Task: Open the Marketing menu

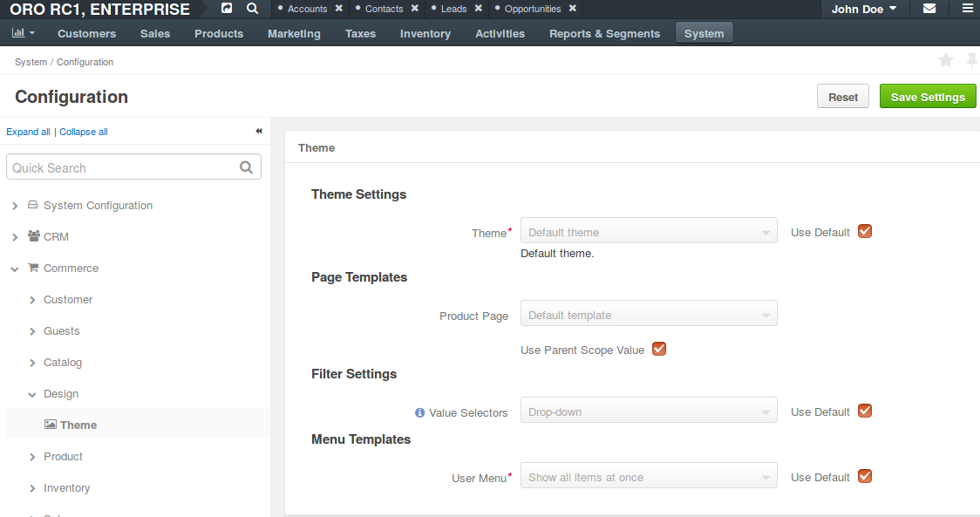Action: pos(294,33)
